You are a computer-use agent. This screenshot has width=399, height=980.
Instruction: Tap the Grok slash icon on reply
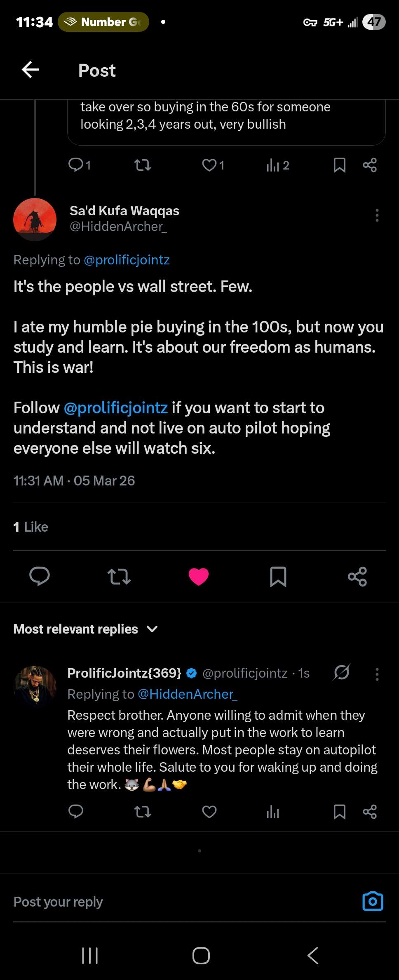pyautogui.click(x=342, y=672)
